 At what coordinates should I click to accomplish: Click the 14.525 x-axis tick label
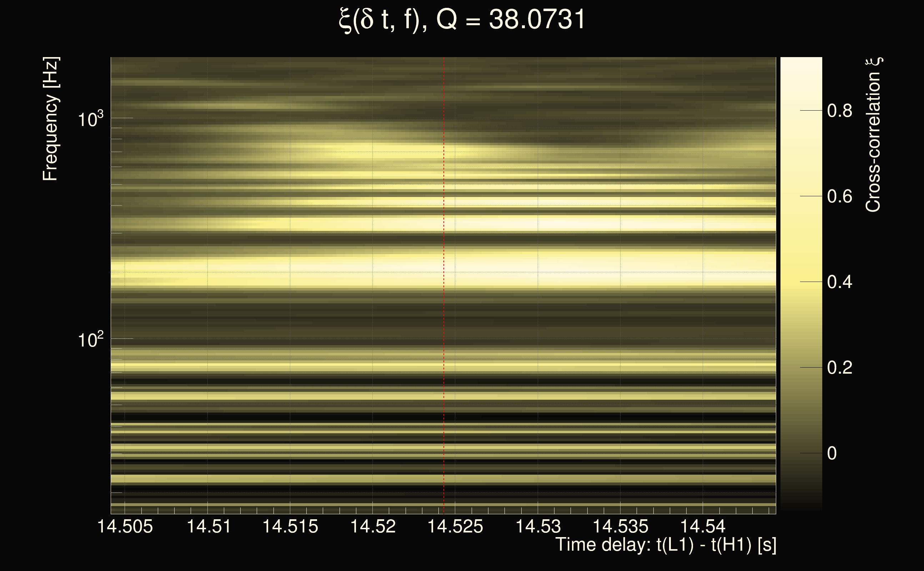pos(455,526)
